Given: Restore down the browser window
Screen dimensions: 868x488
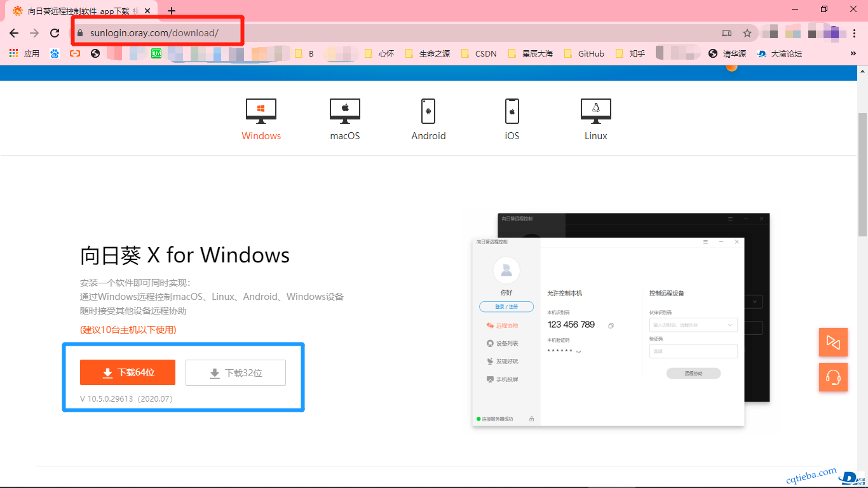Looking at the screenshot, I should 824,9.
